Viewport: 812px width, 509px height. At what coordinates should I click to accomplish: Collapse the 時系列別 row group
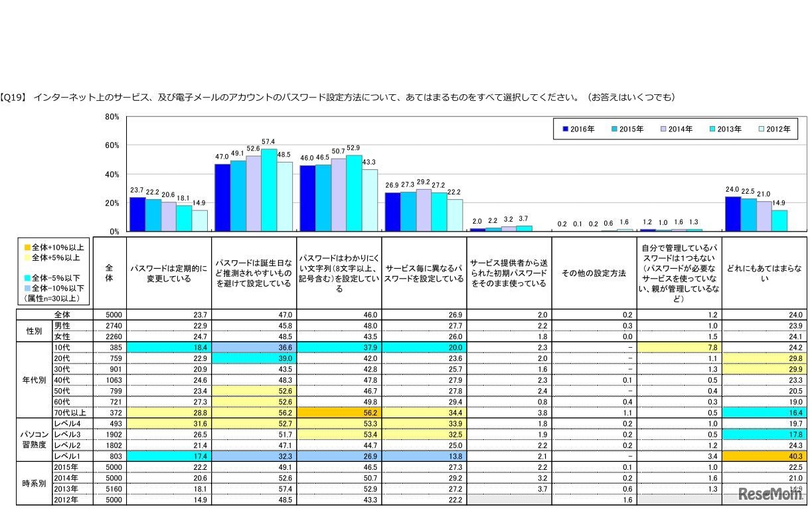click(33, 484)
